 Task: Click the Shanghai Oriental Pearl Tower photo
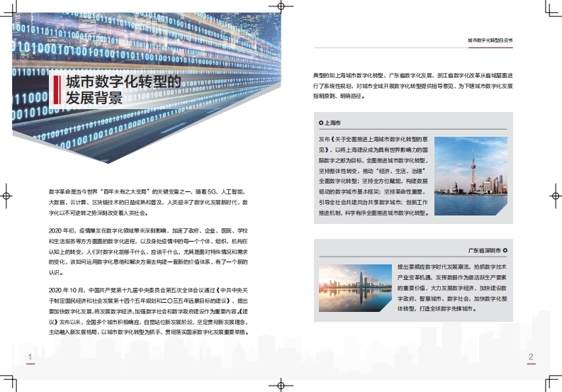(471, 176)
